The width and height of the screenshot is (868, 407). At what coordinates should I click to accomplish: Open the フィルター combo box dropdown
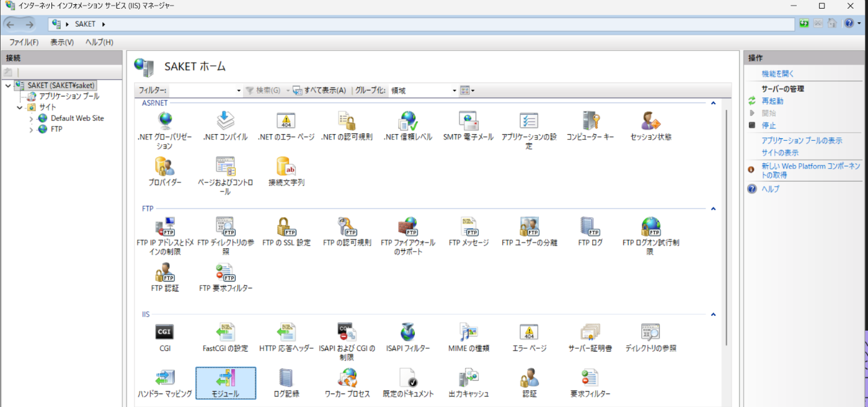(x=239, y=91)
